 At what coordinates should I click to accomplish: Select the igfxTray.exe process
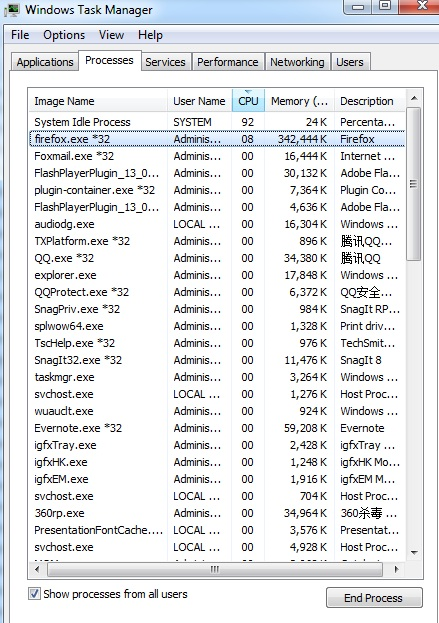(x=217, y=445)
